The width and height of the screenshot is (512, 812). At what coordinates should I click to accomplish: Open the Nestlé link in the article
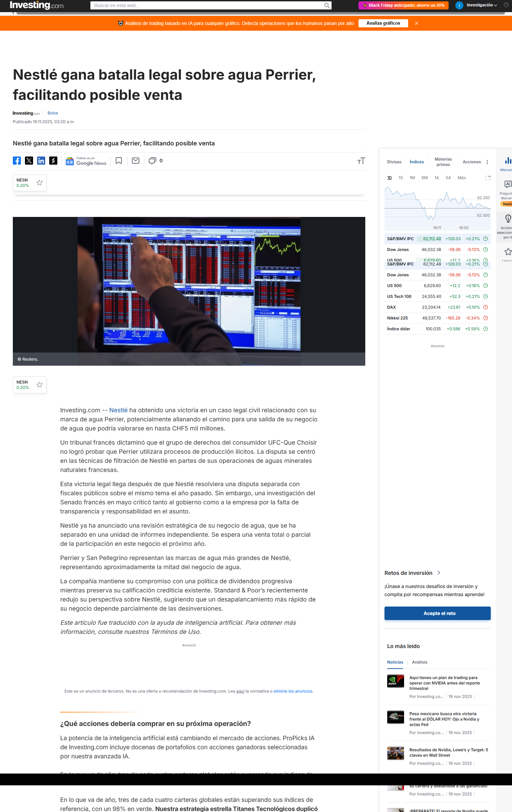118,410
